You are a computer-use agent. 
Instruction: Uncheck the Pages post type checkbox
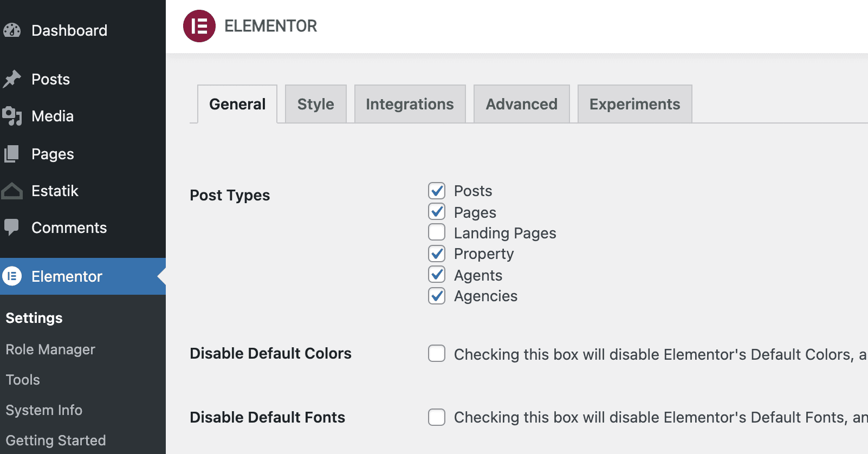tap(437, 211)
